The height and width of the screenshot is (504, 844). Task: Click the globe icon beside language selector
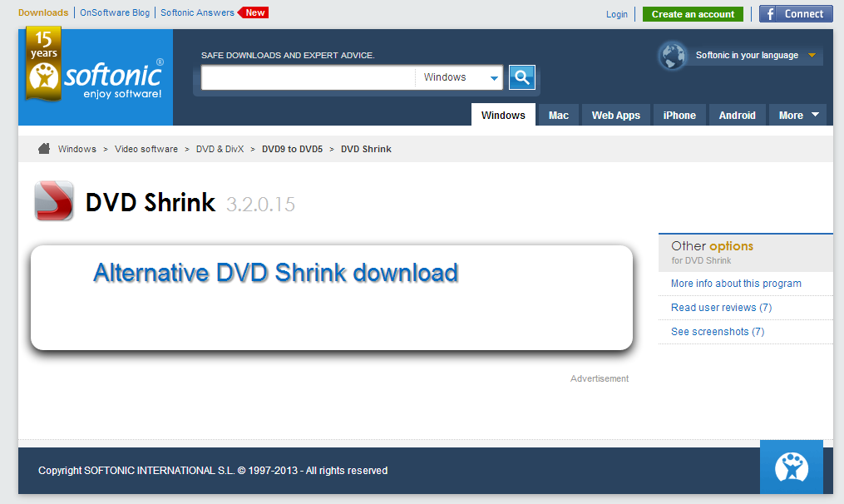click(673, 56)
